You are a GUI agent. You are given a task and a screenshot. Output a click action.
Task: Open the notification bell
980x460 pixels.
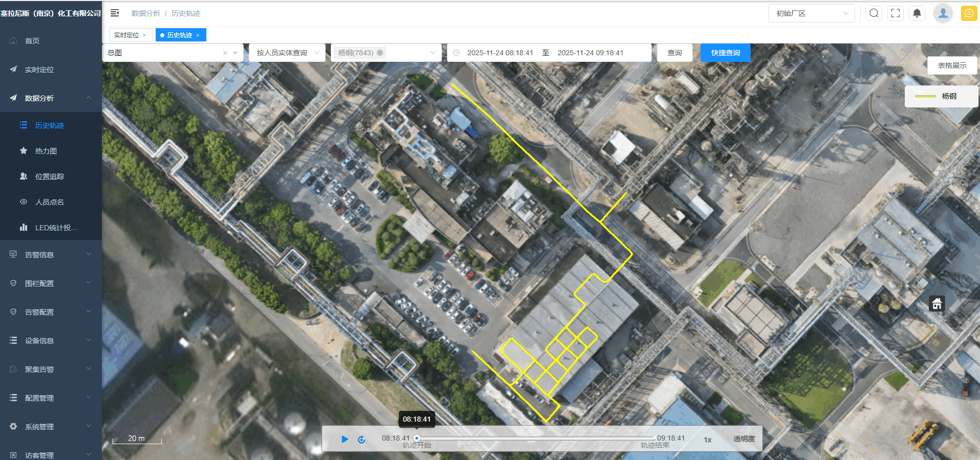point(917,13)
